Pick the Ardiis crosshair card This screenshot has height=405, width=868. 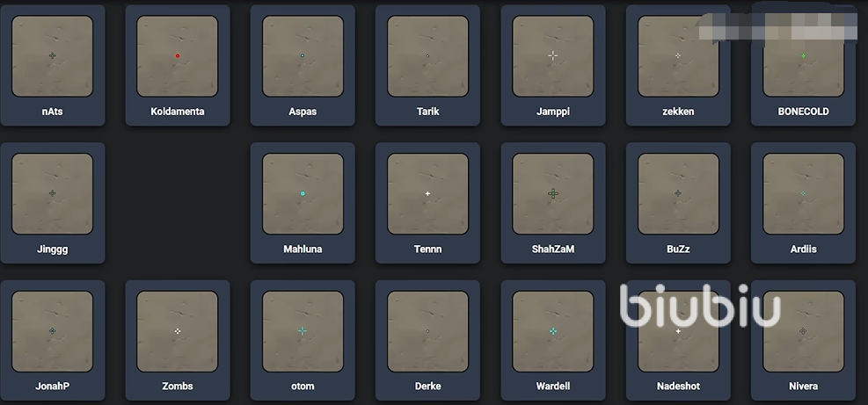click(803, 203)
